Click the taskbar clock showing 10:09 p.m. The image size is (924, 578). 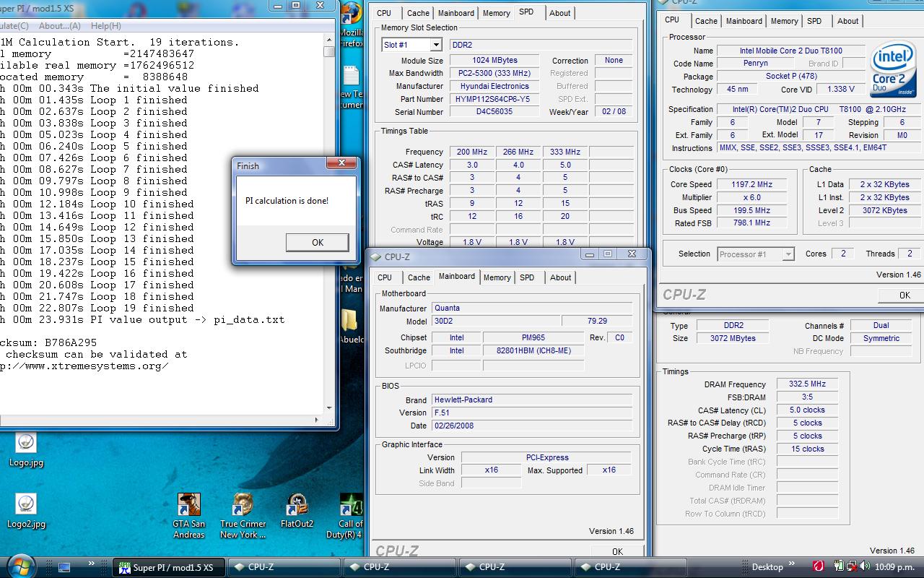pyautogui.click(x=894, y=567)
